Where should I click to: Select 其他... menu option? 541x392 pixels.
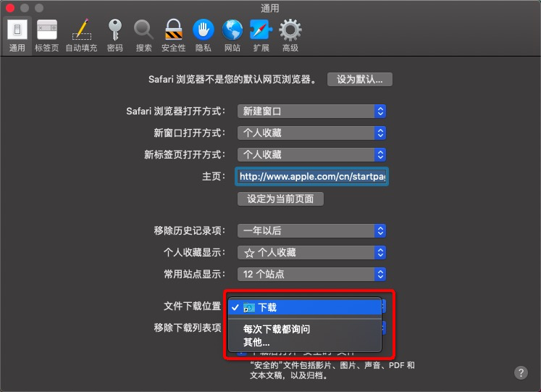[x=305, y=342]
